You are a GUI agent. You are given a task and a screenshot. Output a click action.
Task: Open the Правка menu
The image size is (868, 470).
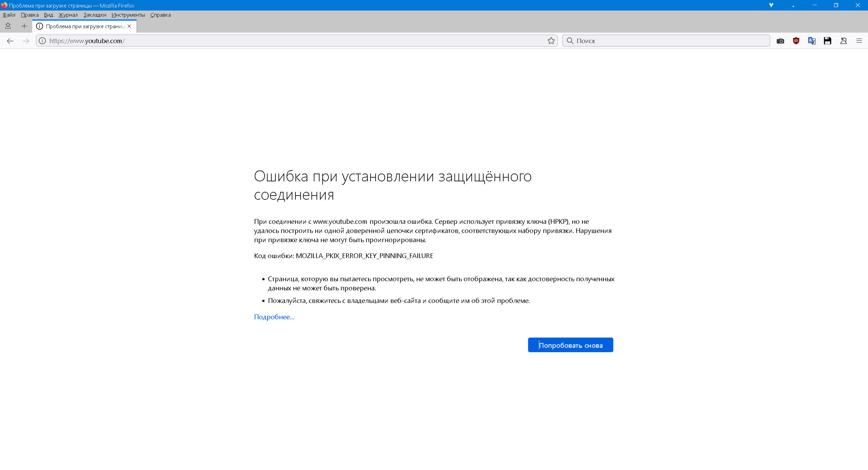pyautogui.click(x=30, y=15)
